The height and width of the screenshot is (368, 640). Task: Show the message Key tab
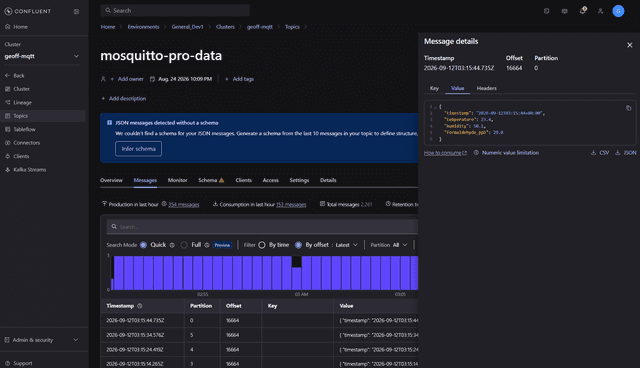pyautogui.click(x=434, y=88)
